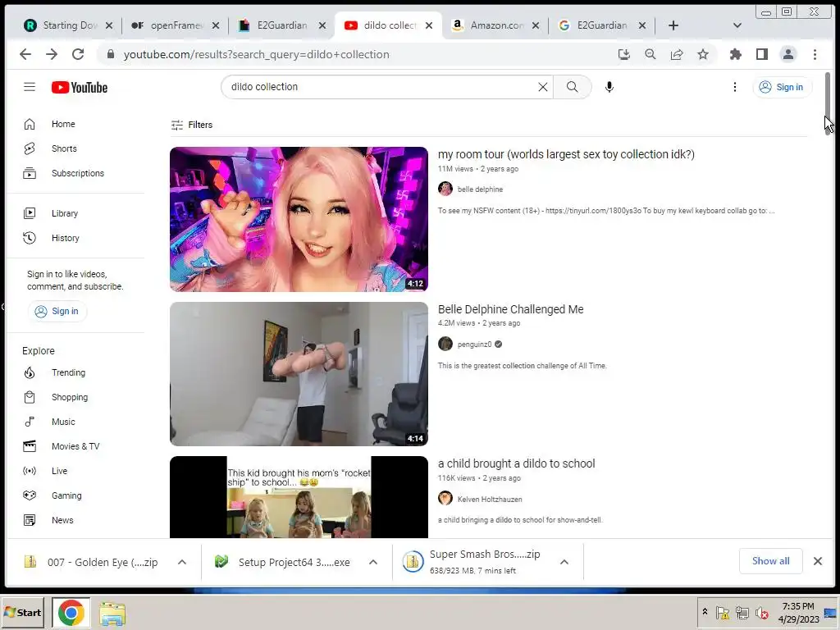Click the News icon in Explore
This screenshot has height=630, width=840.
(x=30, y=520)
